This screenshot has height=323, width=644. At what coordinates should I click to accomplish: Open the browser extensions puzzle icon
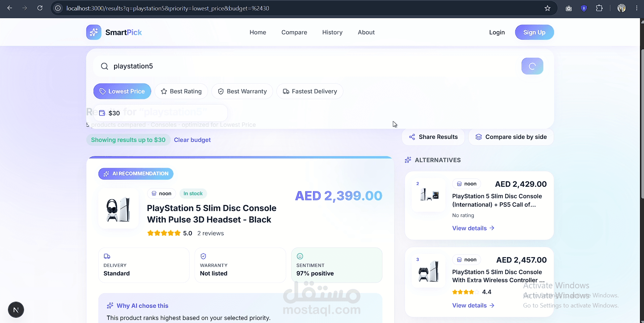(x=599, y=8)
